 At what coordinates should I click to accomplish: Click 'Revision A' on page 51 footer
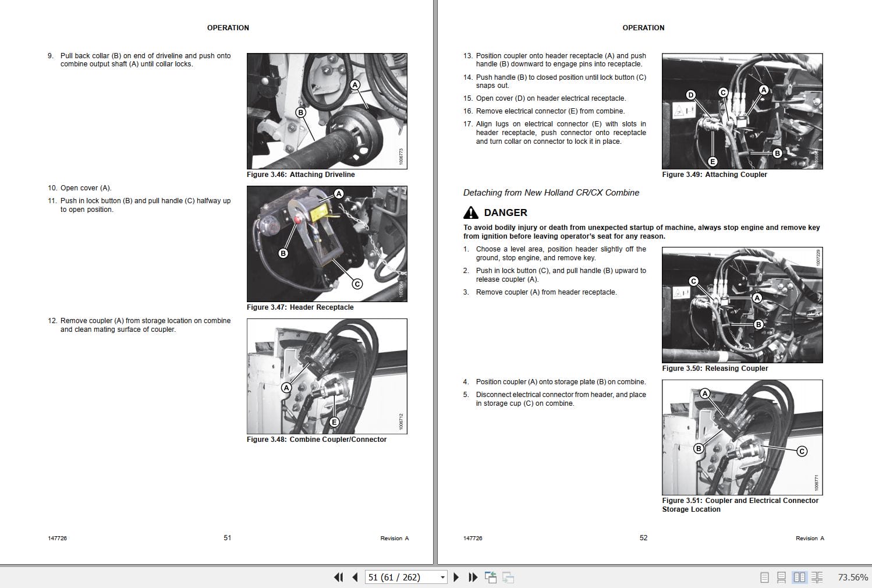coord(395,539)
